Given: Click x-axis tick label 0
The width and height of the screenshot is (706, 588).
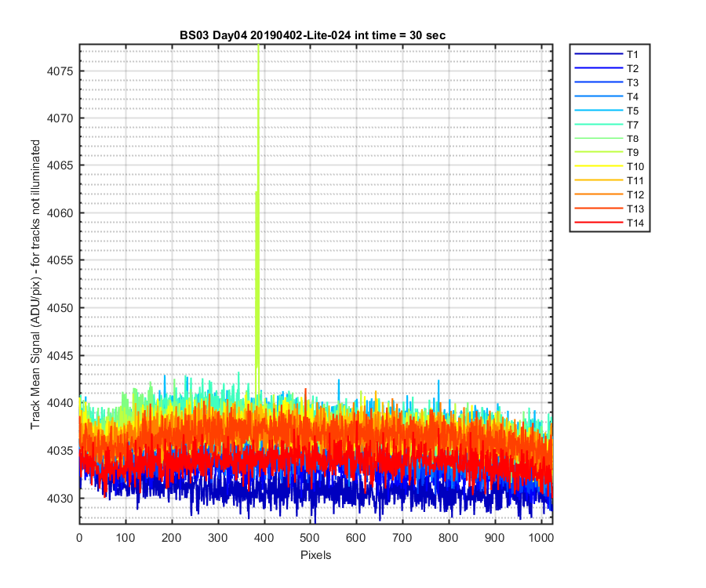Looking at the screenshot, I should point(79,538).
